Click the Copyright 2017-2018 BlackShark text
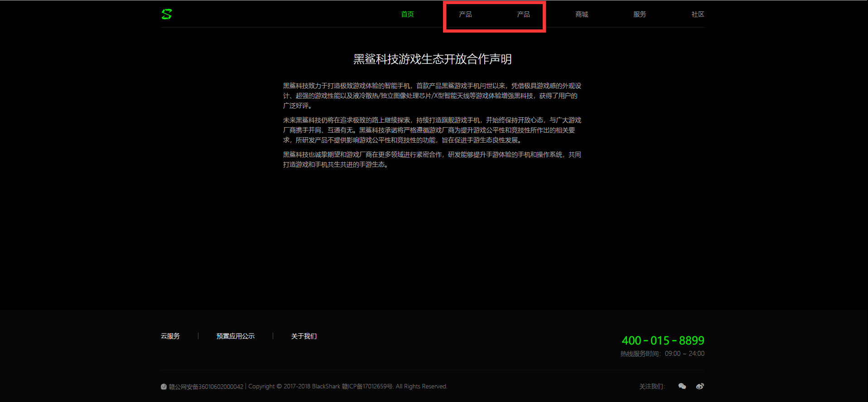 [294, 387]
